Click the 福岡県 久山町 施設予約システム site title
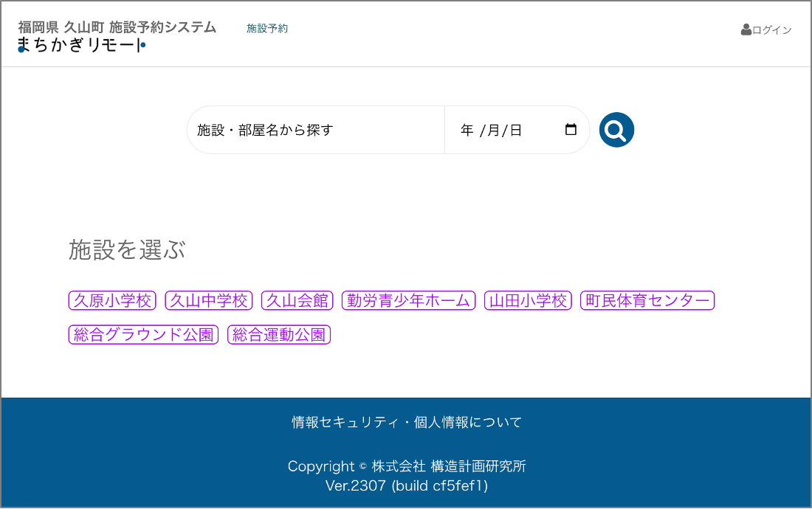The image size is (812, 509). click(117, 27)
